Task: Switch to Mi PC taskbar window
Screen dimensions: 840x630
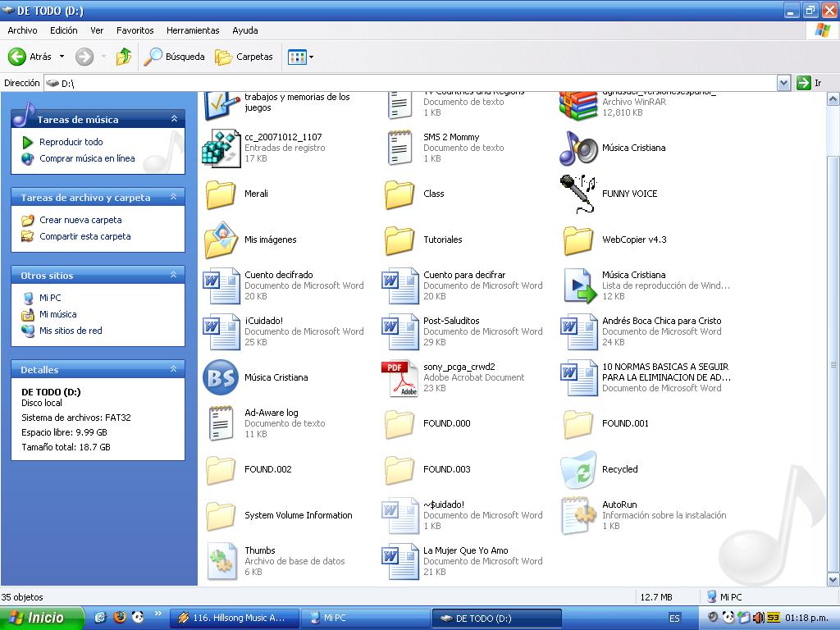Action: pos(365,618)
